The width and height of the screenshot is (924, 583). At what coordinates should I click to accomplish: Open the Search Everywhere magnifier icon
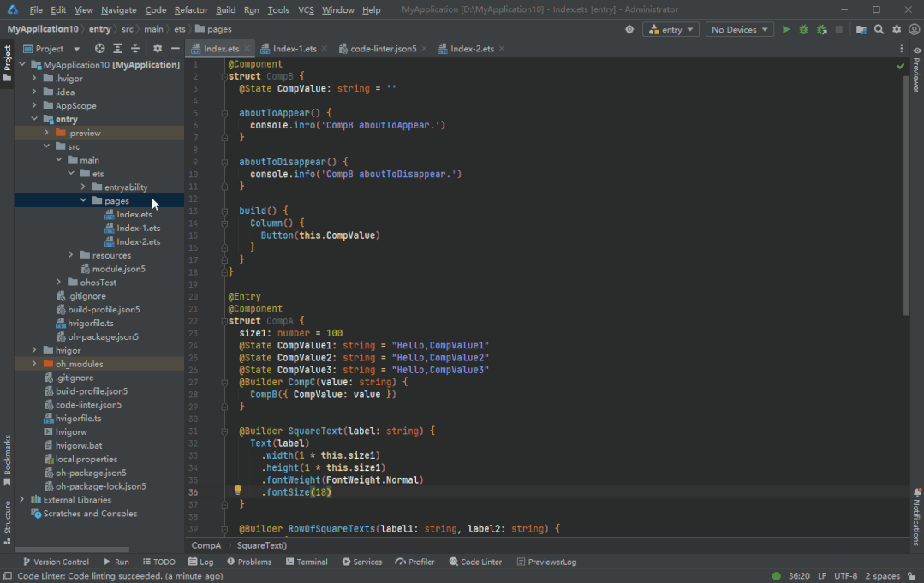coord(879,29)
